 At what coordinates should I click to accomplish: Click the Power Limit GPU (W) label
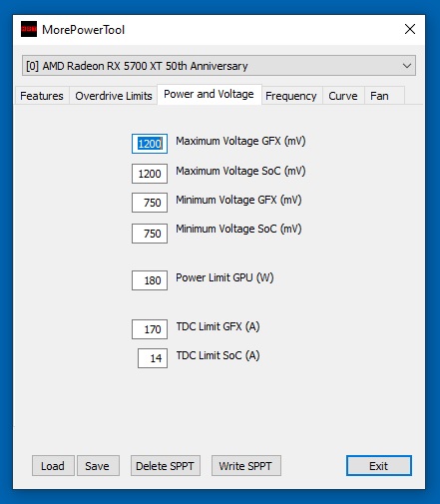tap(224, 277)
